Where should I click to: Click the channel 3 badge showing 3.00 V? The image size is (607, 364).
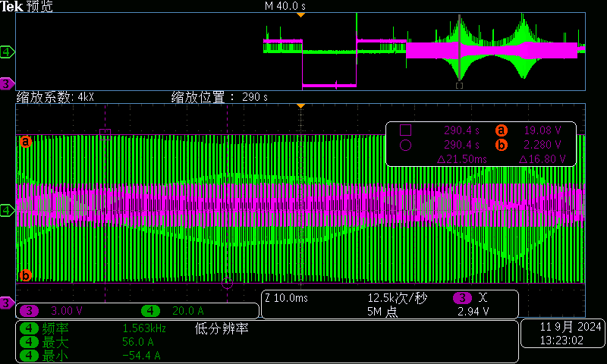pos(30,311)
